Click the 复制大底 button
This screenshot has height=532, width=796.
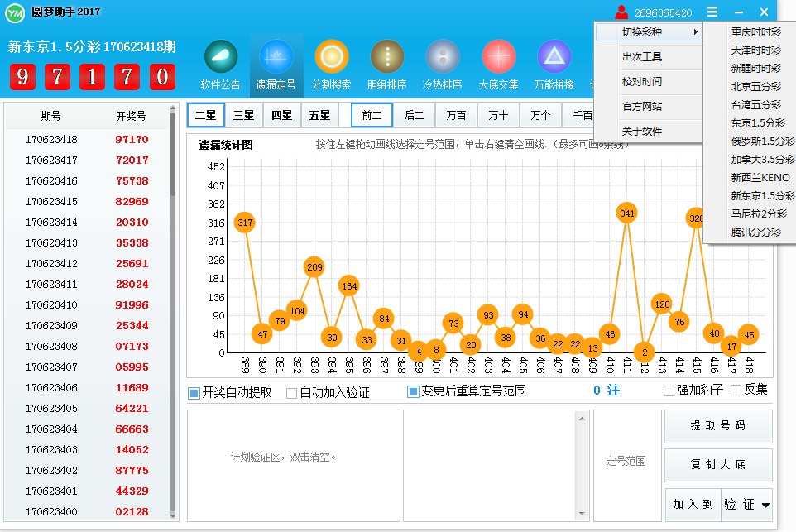[718, 466]
